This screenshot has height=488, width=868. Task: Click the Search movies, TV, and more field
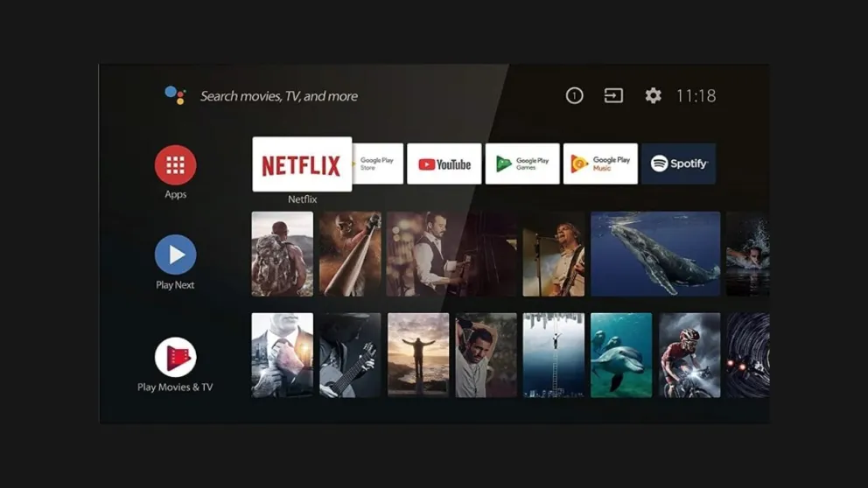coord(278,96)
